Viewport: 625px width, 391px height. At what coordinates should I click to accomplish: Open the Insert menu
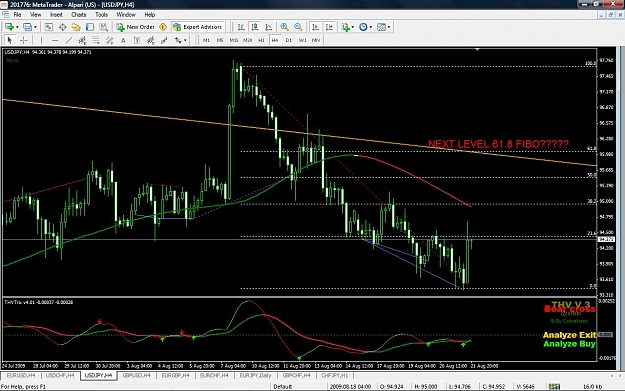(x=56, y=15)
